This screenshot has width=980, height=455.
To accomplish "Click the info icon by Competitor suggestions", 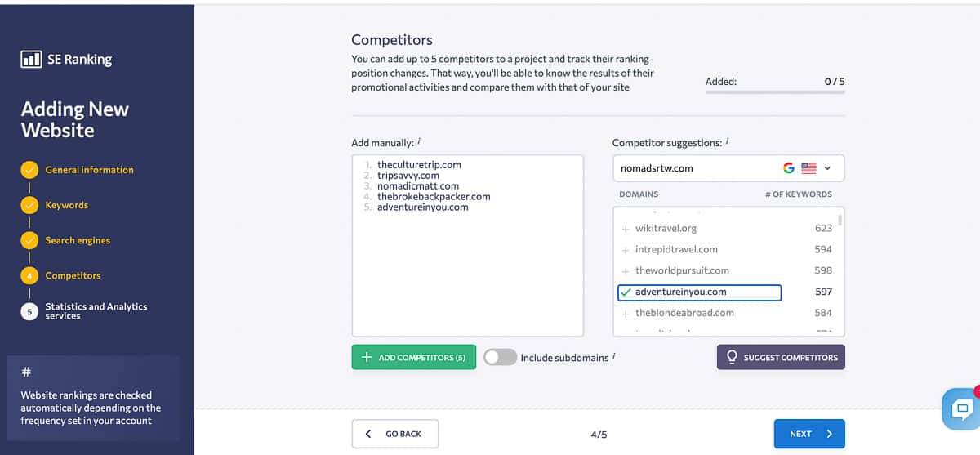I will (727, 141).
